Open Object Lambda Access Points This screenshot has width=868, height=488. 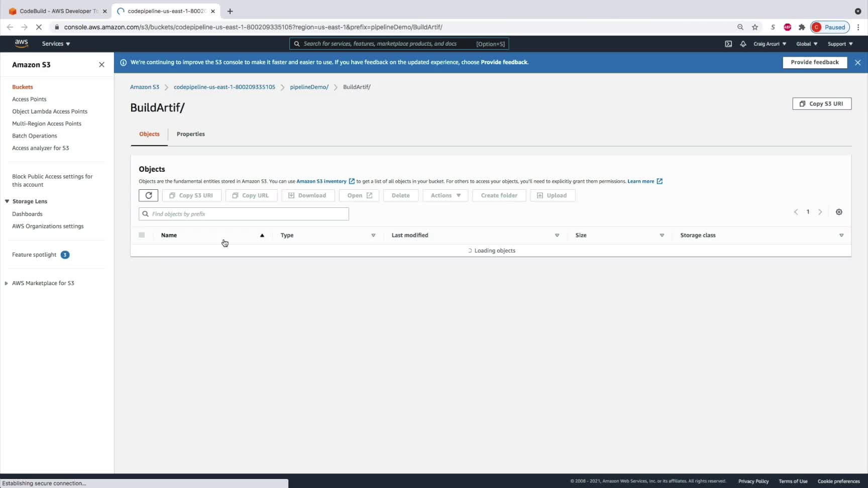(x=50, y=111)
